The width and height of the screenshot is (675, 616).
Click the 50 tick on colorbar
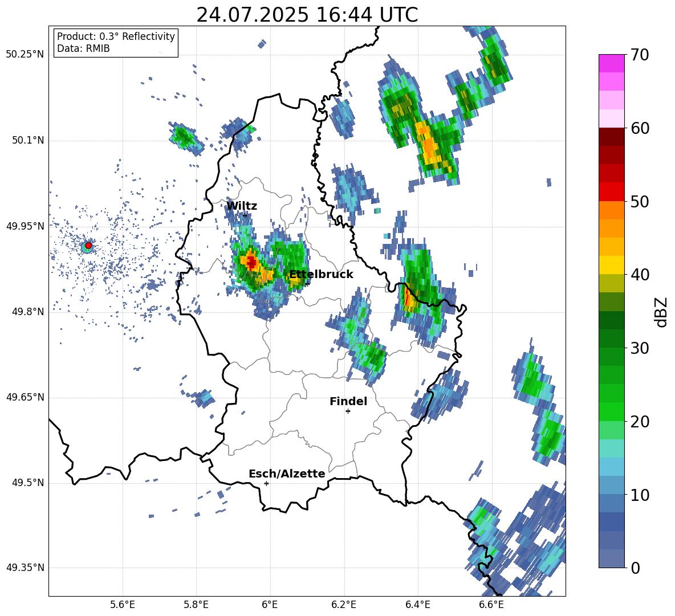tap(639, 202)
